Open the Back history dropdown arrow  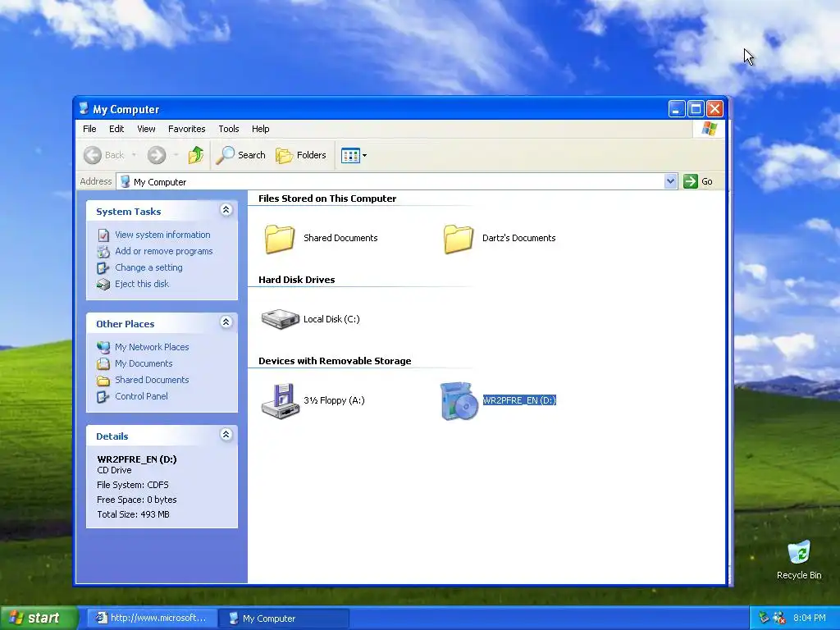click(134, 155)
